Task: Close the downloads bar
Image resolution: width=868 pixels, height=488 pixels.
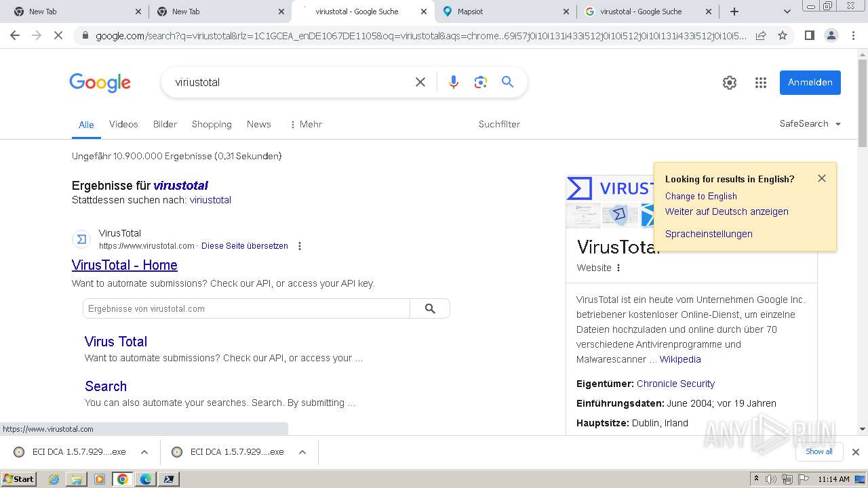Action: pos(856,452)
